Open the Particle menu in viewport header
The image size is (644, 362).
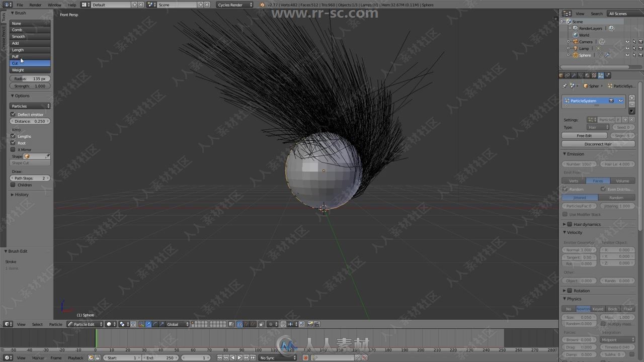[x=56, y=324]
